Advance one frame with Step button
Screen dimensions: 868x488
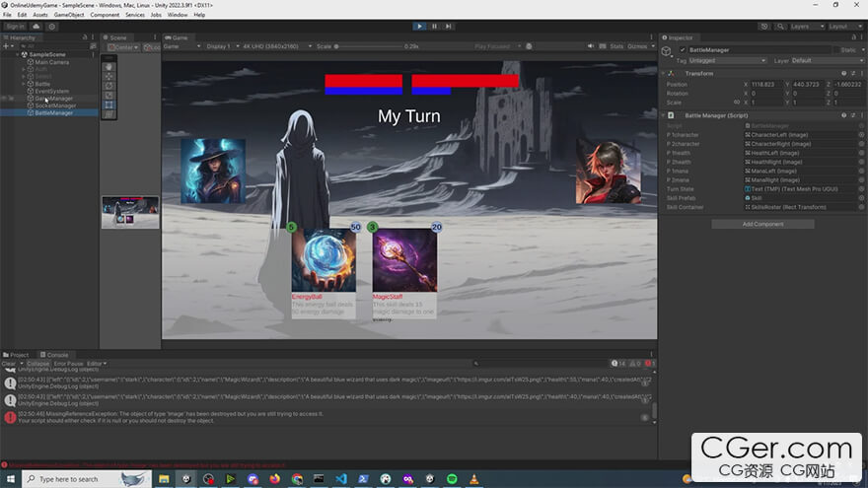(449, 26)
